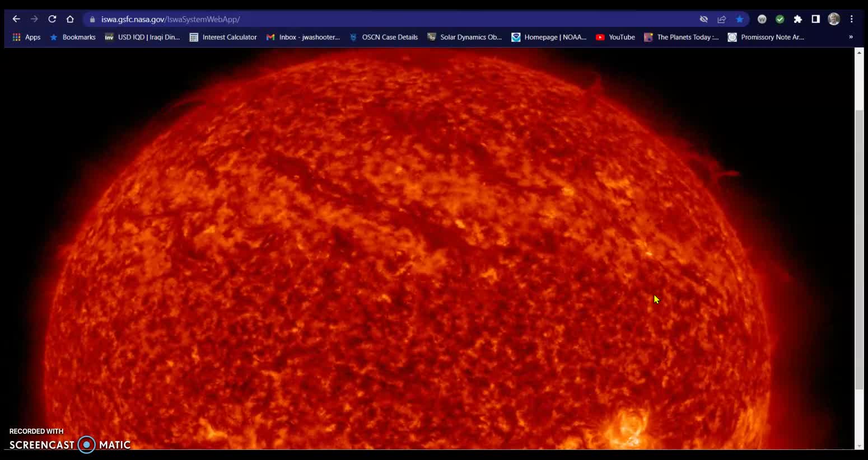Screen dimensions: 868x460
Task: Share this page via share icon
Action: tap(722, 19)
